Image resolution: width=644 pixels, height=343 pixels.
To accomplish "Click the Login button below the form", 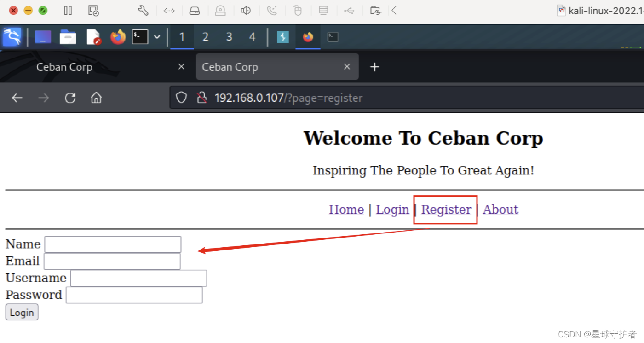I will pyautogui.click(x=22, y=312).
